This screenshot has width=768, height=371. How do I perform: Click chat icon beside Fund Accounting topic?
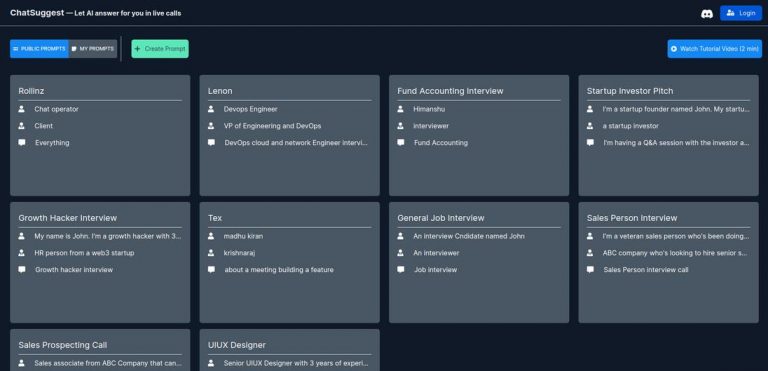[401, 143]
